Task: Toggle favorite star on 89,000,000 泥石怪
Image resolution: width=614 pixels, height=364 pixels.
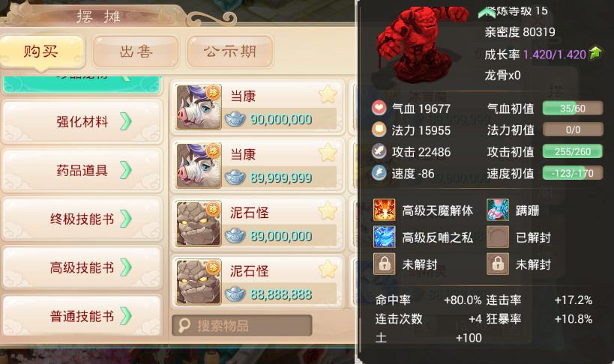Action: (x=328, y=211)
